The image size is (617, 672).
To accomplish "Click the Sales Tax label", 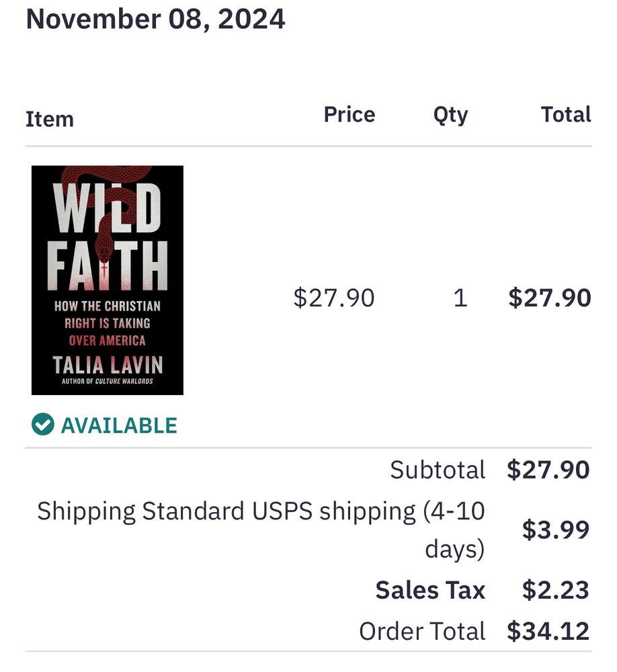I will 430,590.
